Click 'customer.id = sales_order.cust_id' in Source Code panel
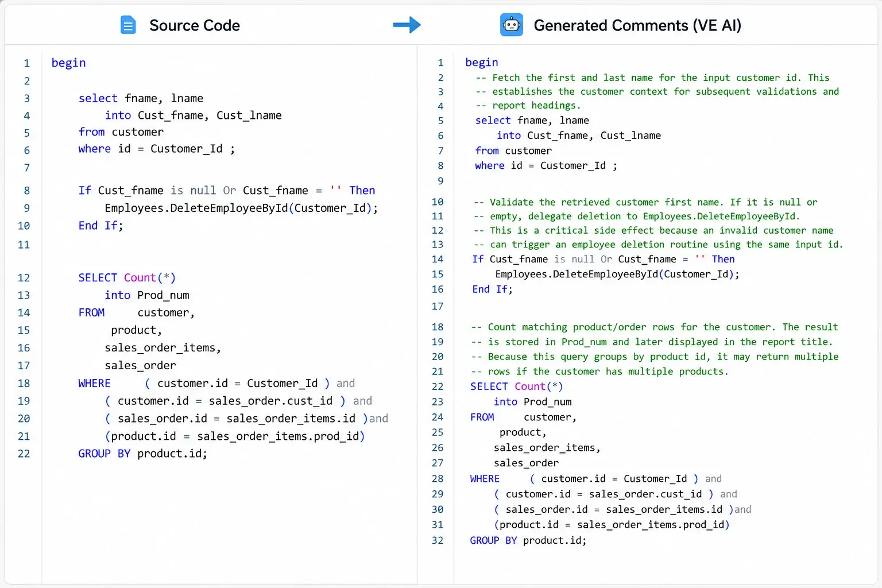Screen dimensions: 882x588 (x=225, y=401)
